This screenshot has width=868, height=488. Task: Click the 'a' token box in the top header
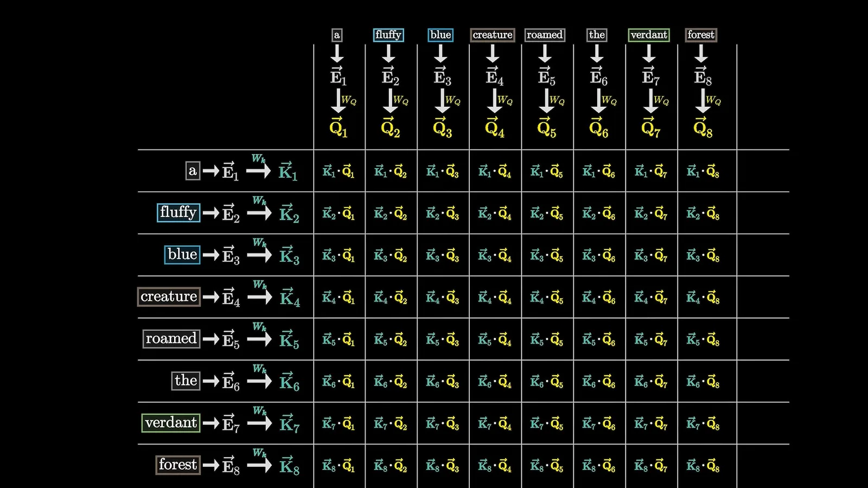[x=337, y=35]
